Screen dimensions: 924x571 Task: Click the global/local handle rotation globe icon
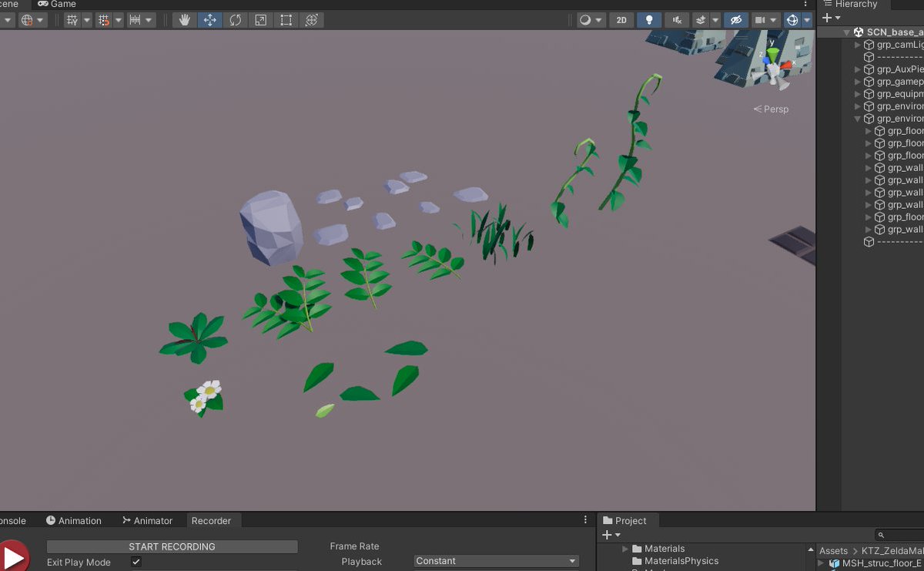tap(27, 20)
